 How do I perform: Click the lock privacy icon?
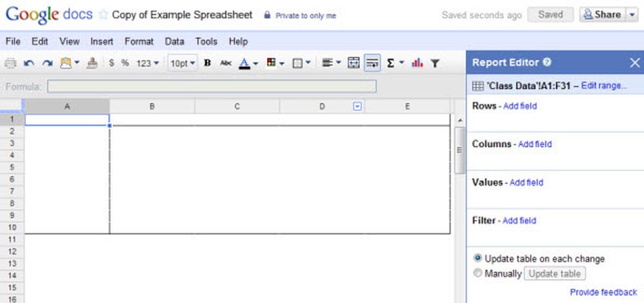[267, 15]
